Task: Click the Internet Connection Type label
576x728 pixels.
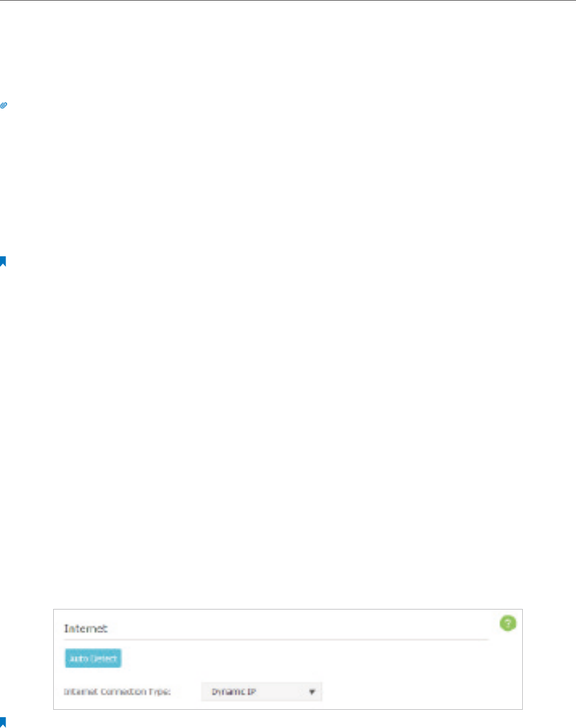Action: click(x=117, y=692)
